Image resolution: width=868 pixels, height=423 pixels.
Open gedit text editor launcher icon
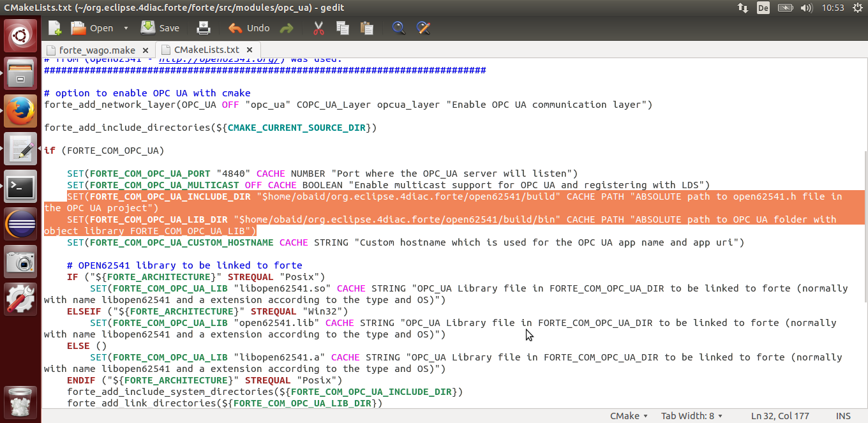click(21, 149)
